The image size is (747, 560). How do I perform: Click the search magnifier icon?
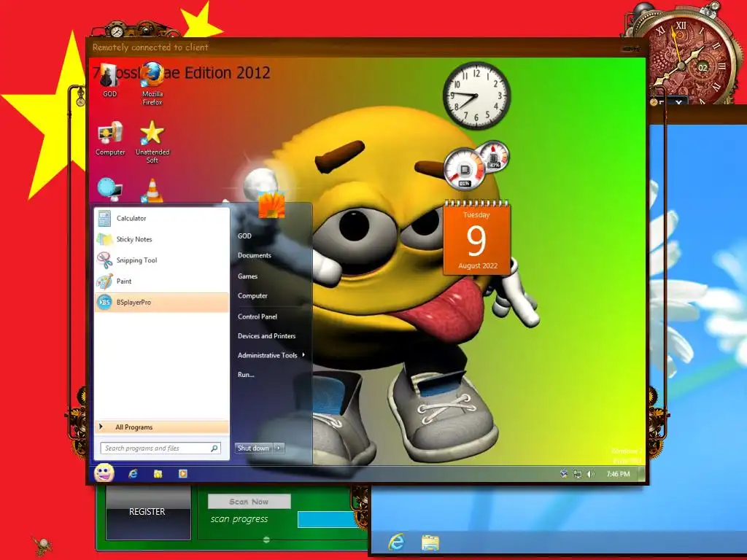click(214, 448)
